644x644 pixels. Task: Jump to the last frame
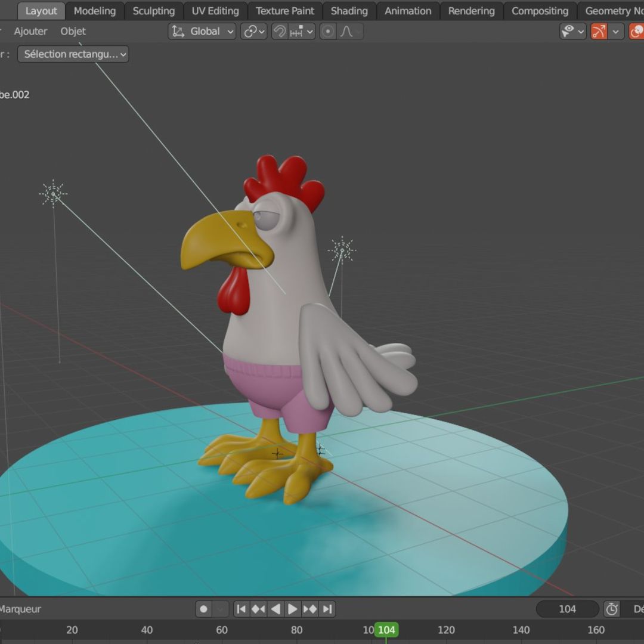(327, 609)
